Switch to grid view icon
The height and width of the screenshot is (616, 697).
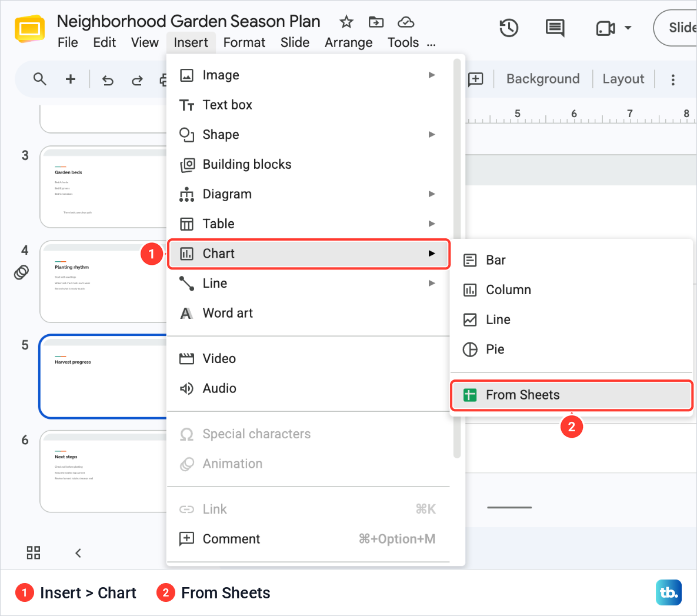click(x=34, y=553)
